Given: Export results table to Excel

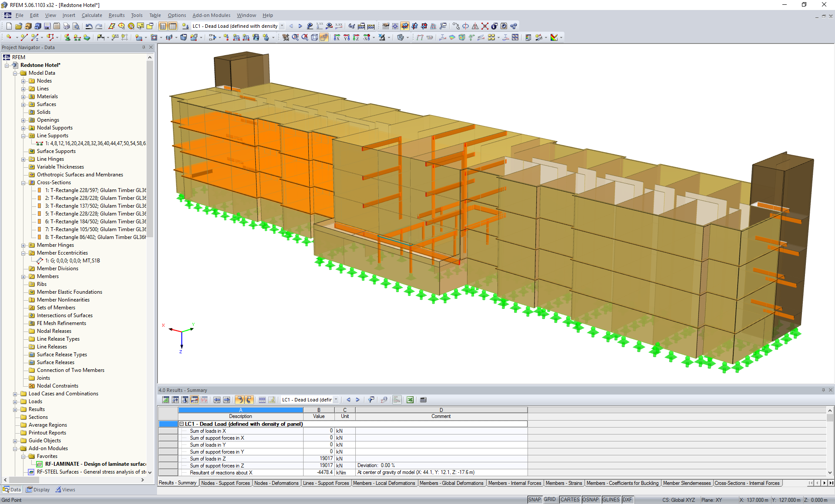Looking at the screenshot, I should point(410,400).
